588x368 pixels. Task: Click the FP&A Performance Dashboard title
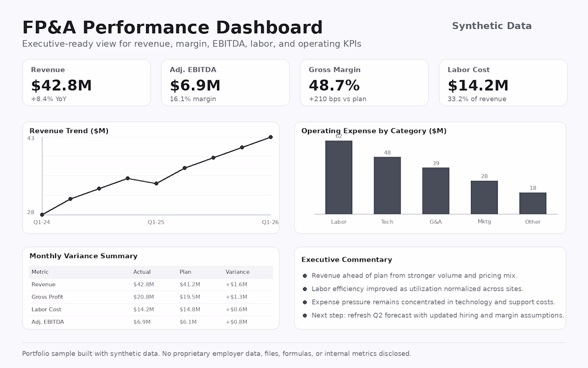[x=172, y=27]
